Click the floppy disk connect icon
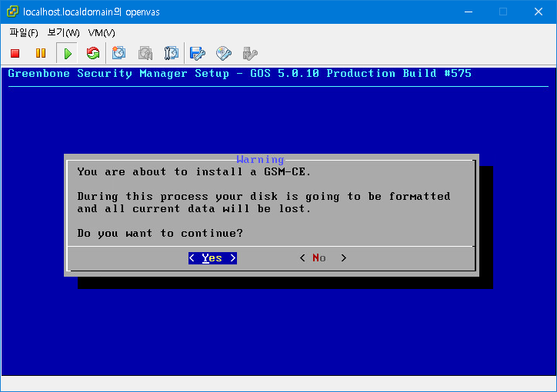Viewport: 557px width, 392px height. [x=198, y=53]
